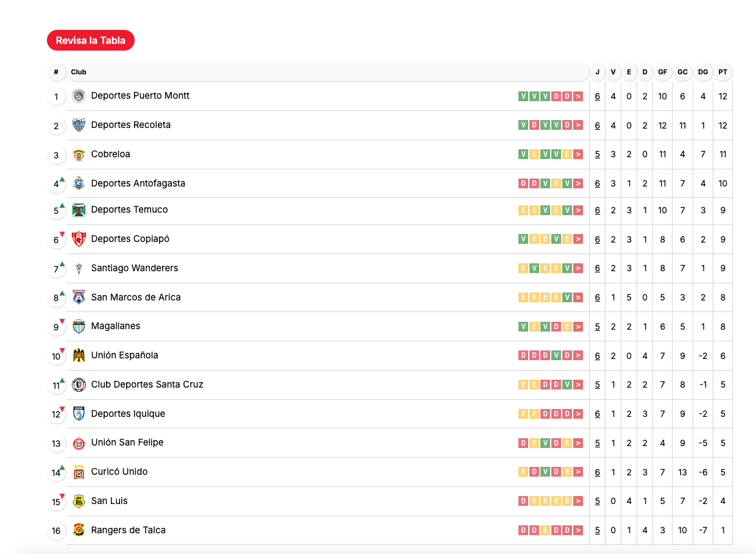
Task: Click the Magallanes club crest icon
Action: click(79, 326)
